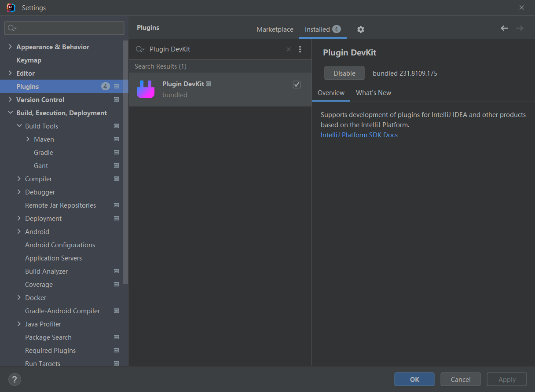This screenshot has height=392, width=535.
Task: Close the Settings dialog window
Action: (522, 7)
